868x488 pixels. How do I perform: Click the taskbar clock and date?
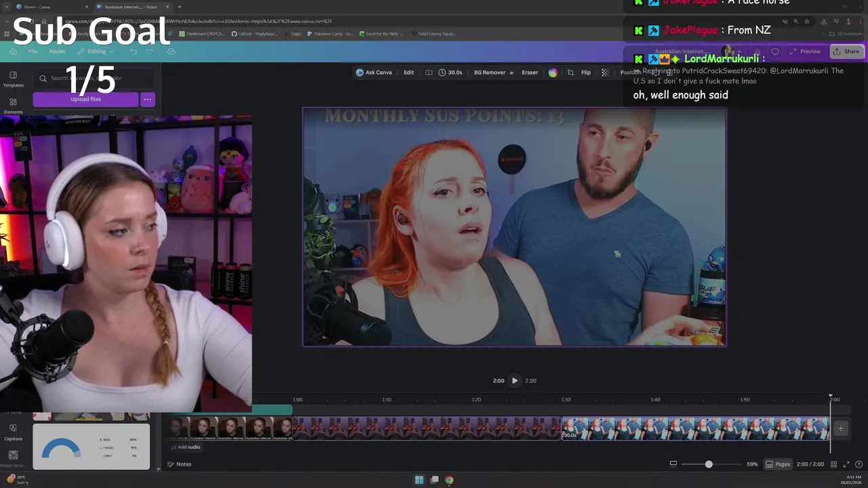[x=850, y=480]
